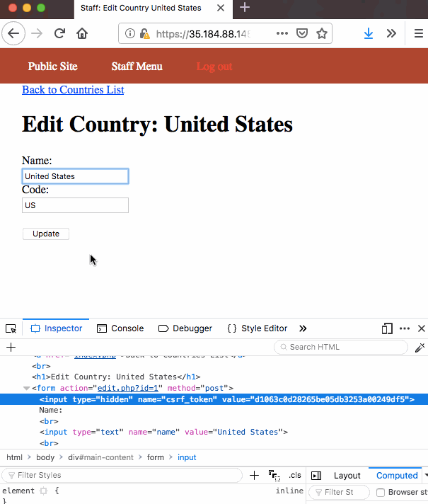Select body in the breadcrumb trail

45,457
